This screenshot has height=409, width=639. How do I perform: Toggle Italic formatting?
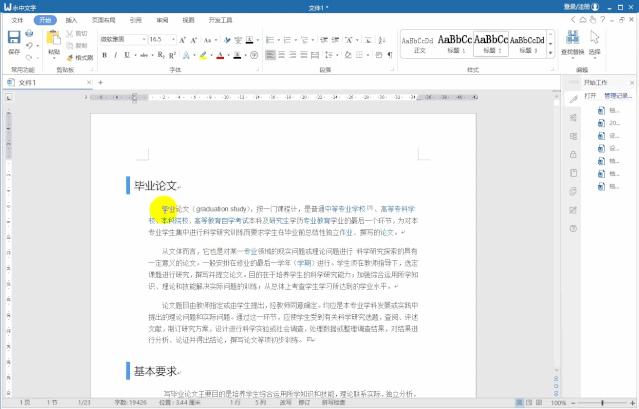click(x=116, y=55)
